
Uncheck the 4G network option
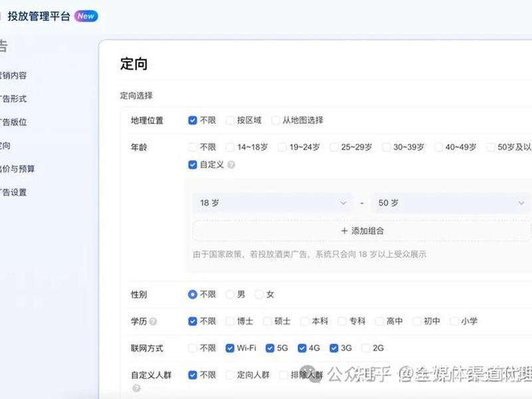click(x=302, y=348)
